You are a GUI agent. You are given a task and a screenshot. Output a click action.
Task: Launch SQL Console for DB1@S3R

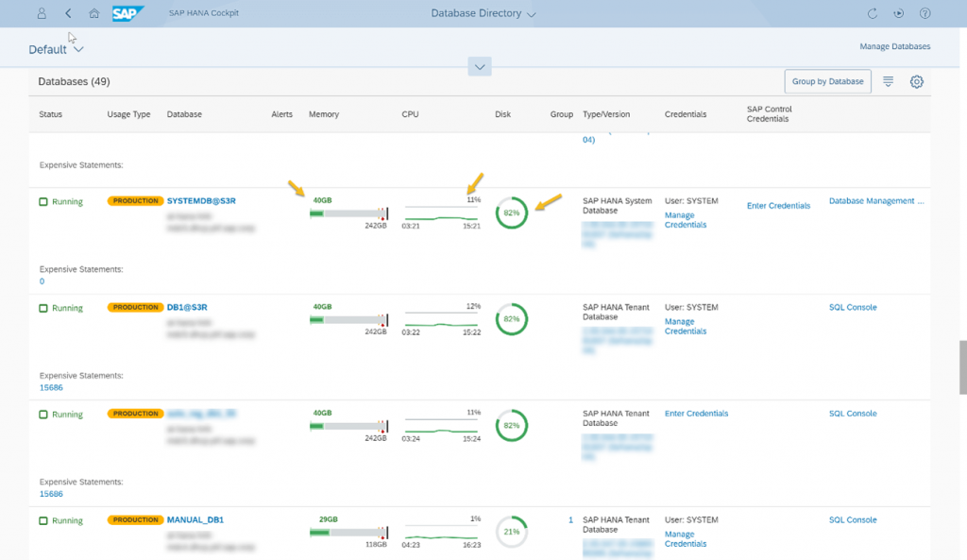point(853,307)
